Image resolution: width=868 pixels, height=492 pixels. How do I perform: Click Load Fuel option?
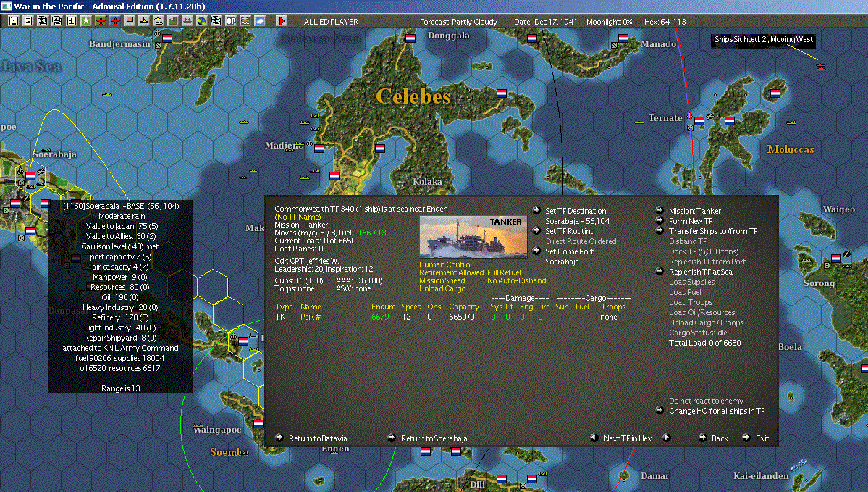point(685,292)
